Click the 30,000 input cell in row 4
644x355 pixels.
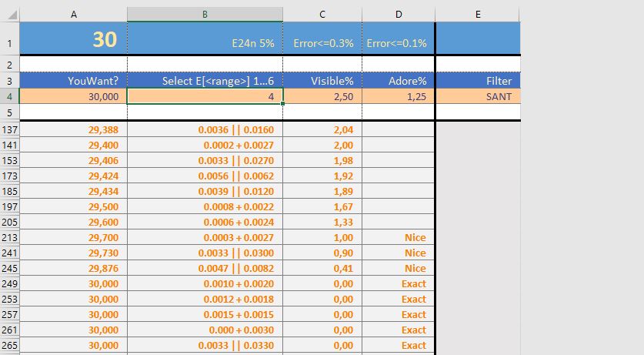click(74, 96)
